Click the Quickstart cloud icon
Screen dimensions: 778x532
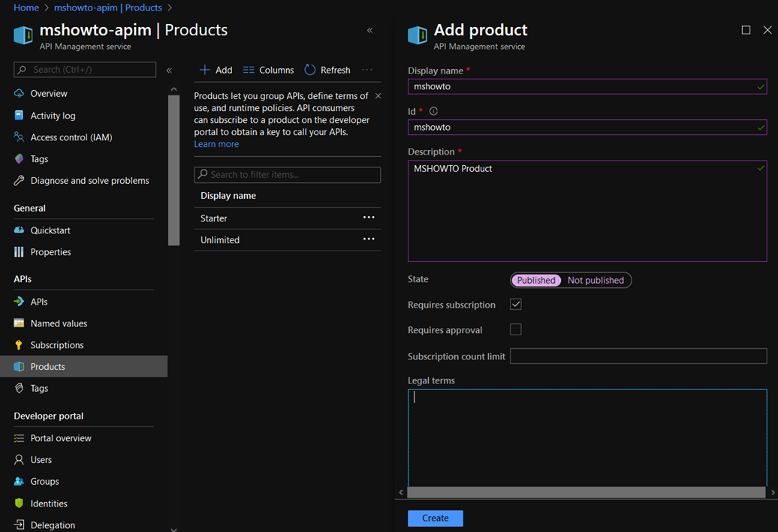20,230
